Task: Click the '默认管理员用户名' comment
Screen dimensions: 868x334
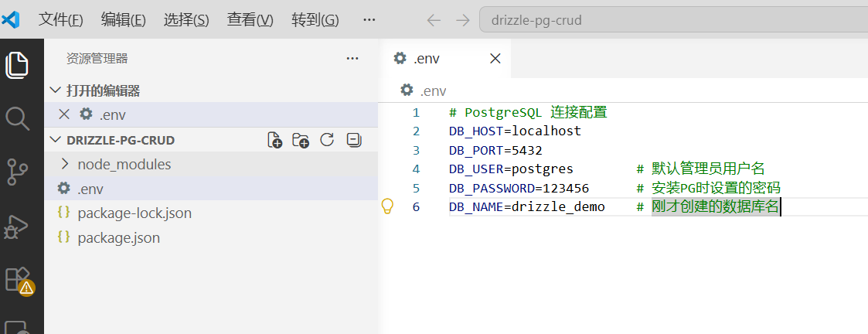Action: point(708,169)
